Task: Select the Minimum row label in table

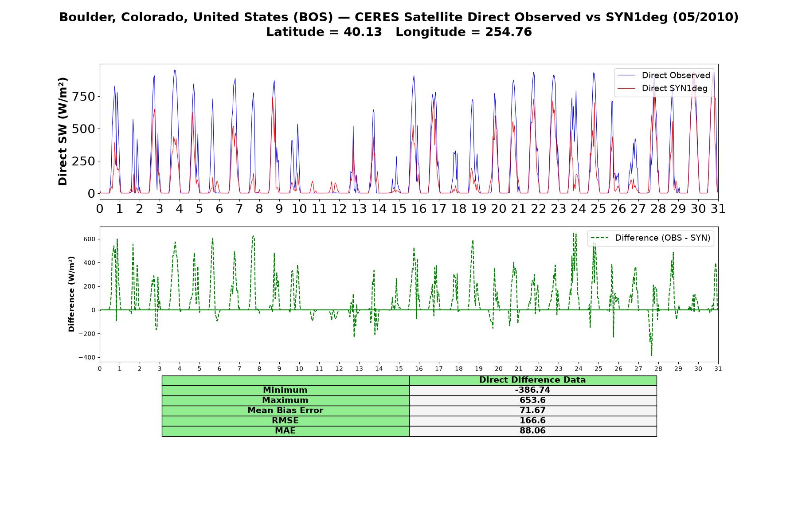Action: pyautogui.click(x=285, y=390)
